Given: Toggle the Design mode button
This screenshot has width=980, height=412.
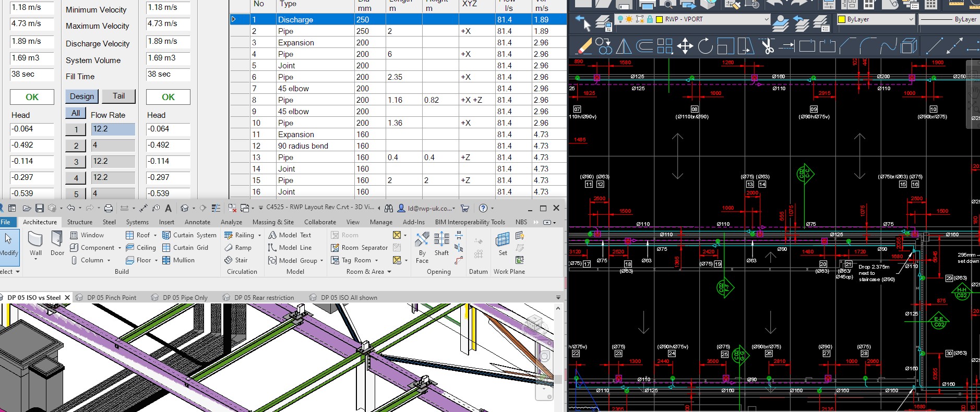Looking at the screenshot, I should coord(82,96).
